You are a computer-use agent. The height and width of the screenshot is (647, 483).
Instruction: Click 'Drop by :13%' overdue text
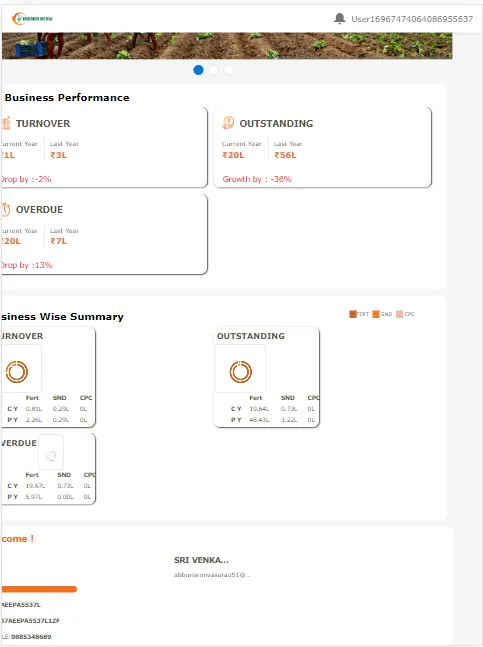(27, 265)
